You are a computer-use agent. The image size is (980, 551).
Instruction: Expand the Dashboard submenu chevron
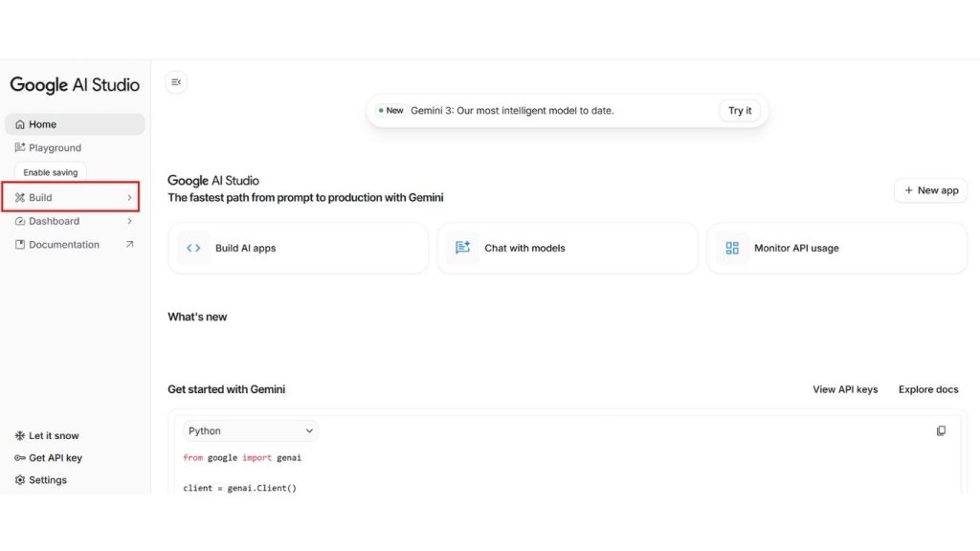[129, 221]
